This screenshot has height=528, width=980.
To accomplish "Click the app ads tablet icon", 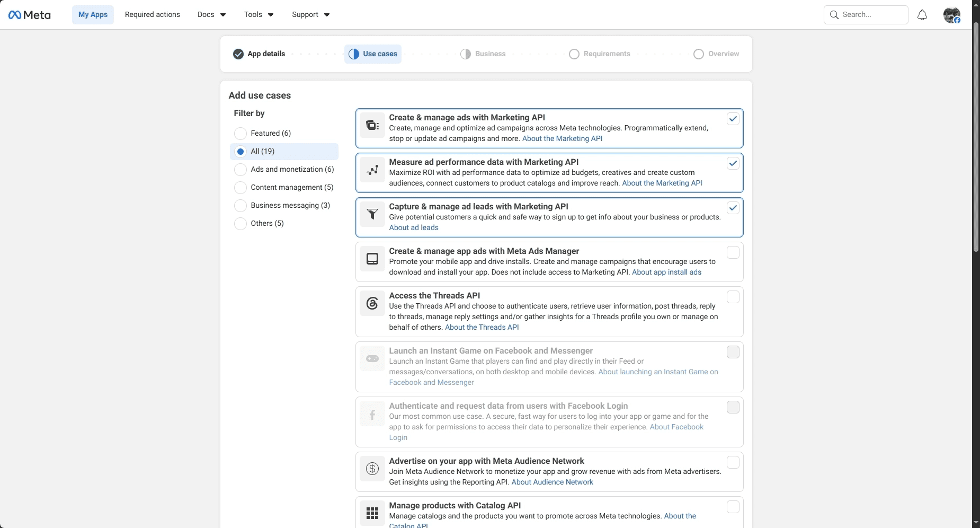I will click(372, 259).
